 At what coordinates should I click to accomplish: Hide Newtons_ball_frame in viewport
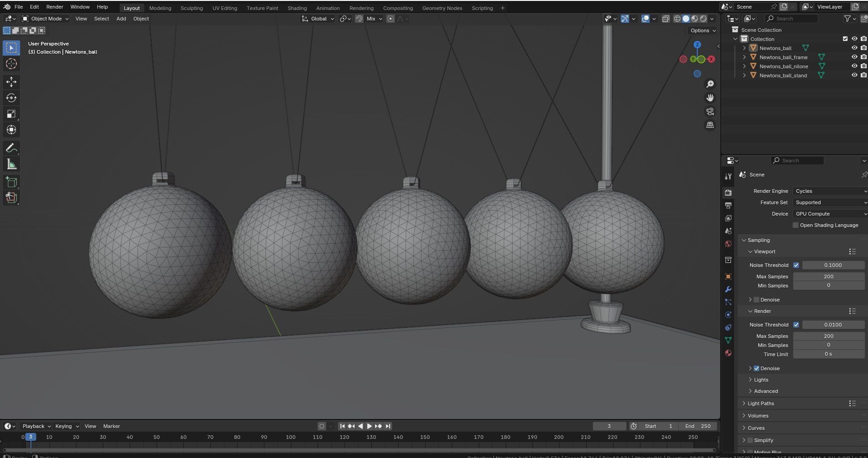click(854, 57)
